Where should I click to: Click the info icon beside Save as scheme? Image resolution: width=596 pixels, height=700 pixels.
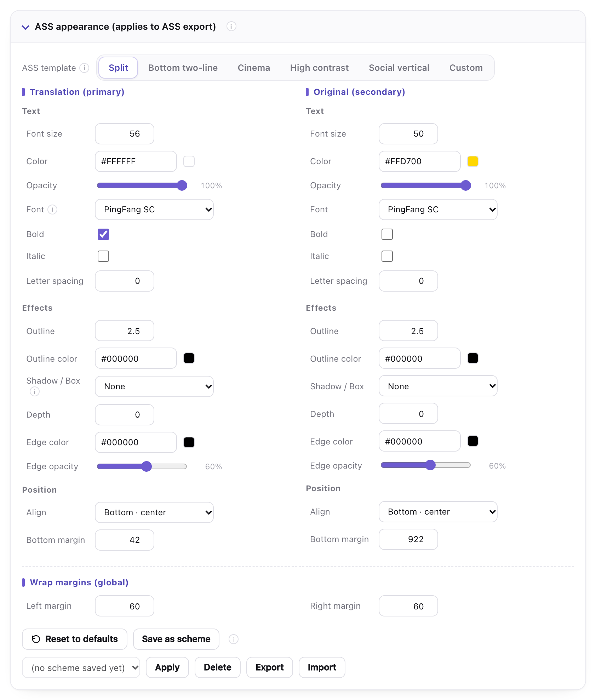pos(234,639)
